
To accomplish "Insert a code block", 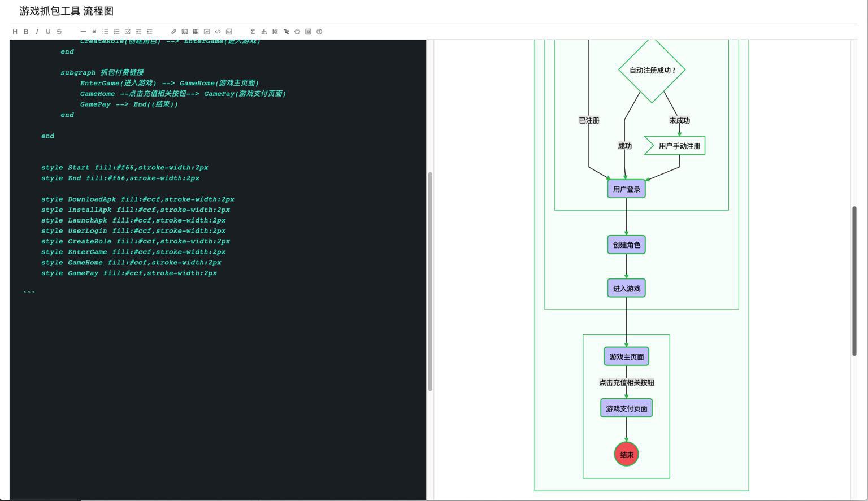I will tap(229, 32).
